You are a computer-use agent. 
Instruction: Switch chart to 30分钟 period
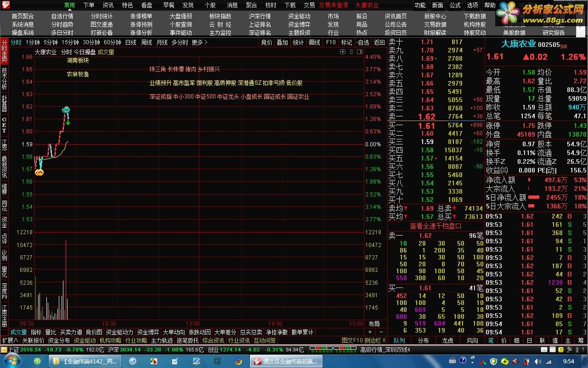[91, 42]
